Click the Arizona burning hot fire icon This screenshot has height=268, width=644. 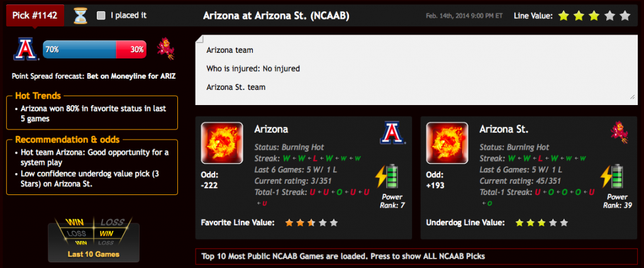[x=221, y=143]
